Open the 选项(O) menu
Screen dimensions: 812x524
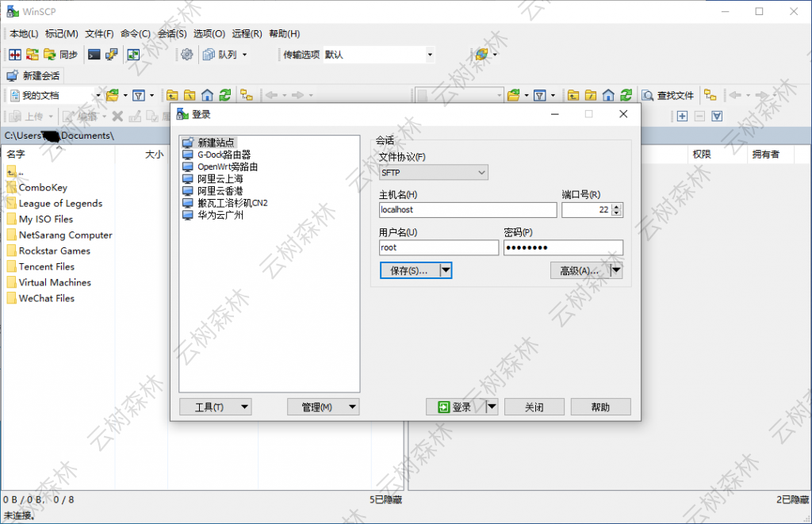pos(209,33)
